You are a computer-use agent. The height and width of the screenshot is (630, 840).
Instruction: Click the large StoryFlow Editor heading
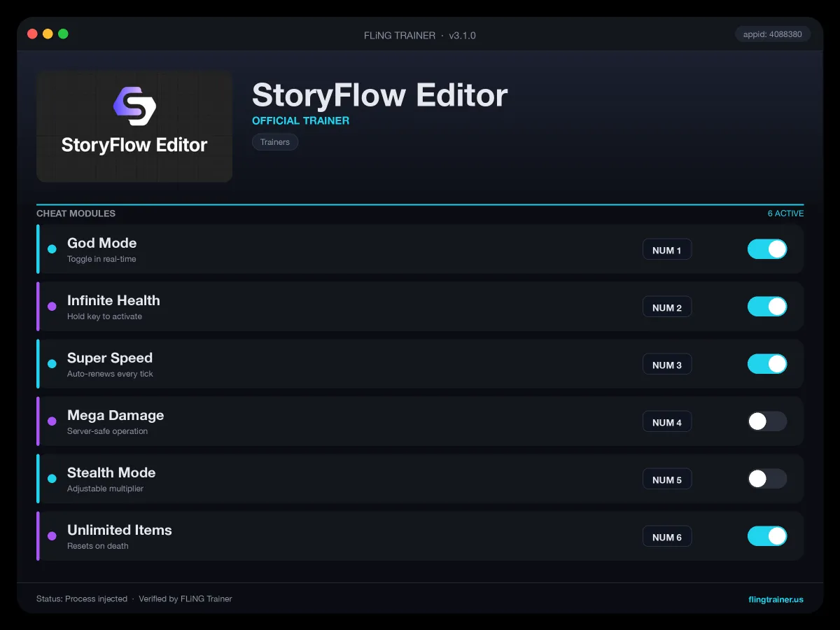coord(379,94)
